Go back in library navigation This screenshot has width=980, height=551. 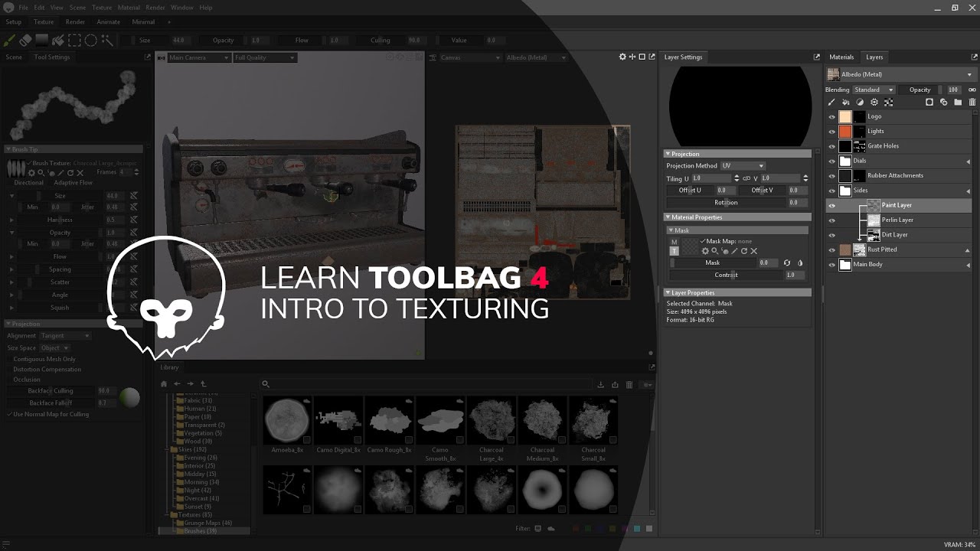(x=177, y=383)
